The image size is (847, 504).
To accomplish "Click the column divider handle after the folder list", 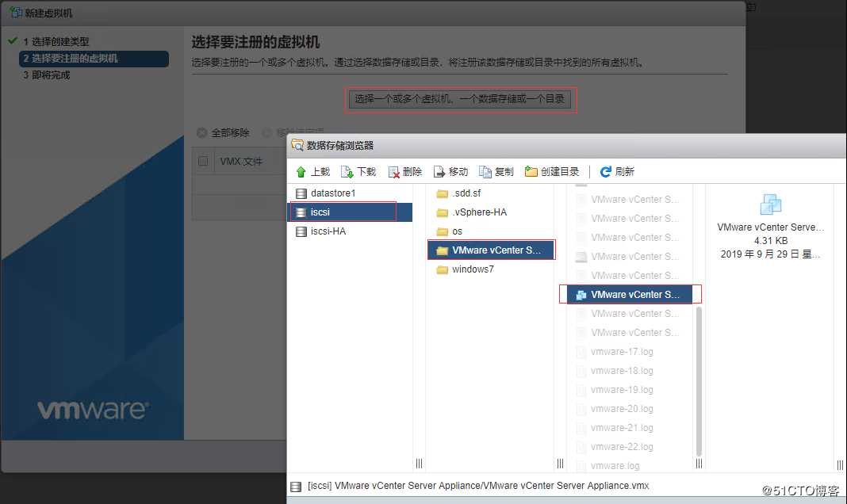I will click(560, 463).
